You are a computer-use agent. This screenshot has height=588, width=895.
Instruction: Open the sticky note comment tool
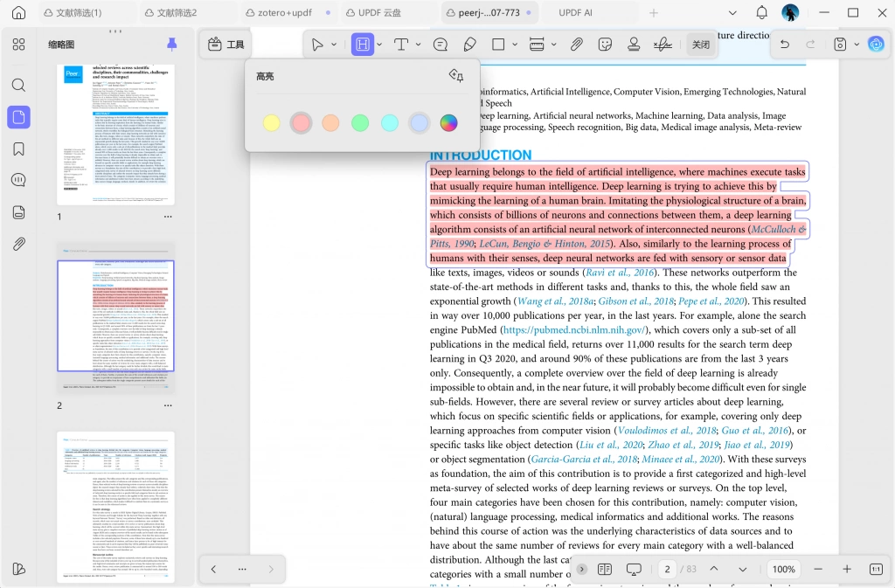(x=441, y=45)
